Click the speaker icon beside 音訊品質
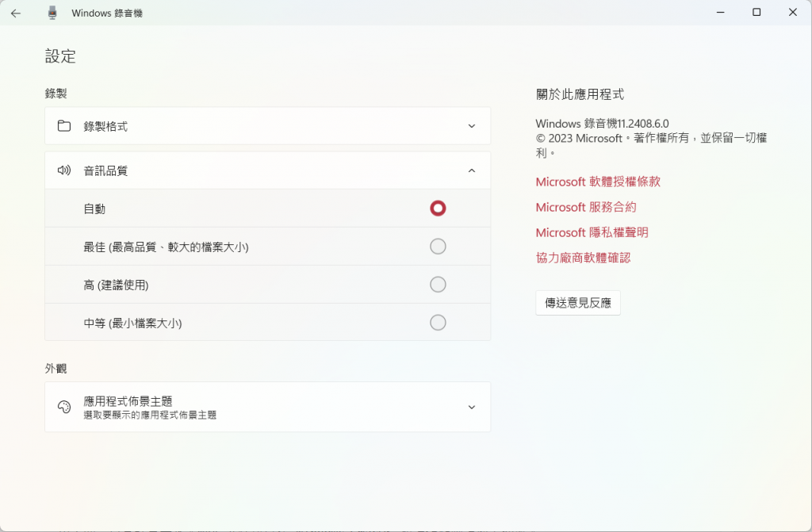The height and width of the screenshot is (532, 812). coord(64,170)
